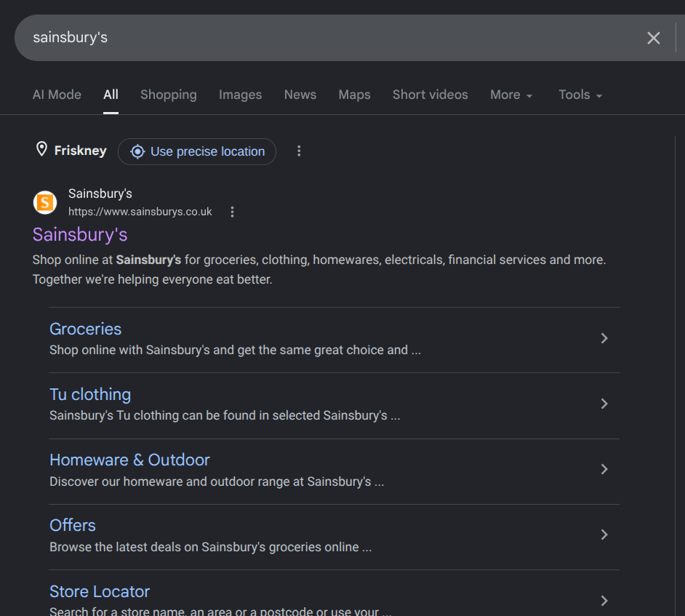Switch to the Images tab
Viewport: 685px width, 616px height.
coord(240,95)
